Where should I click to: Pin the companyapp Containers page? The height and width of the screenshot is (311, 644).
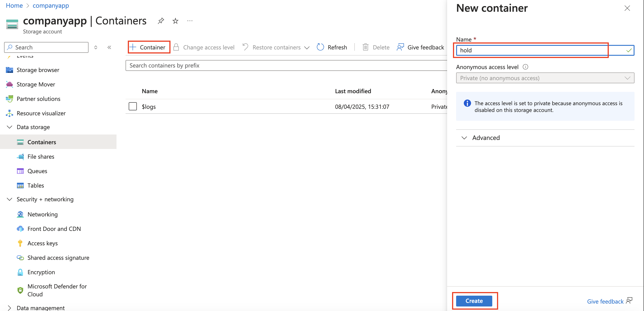(x=161, y=21)
